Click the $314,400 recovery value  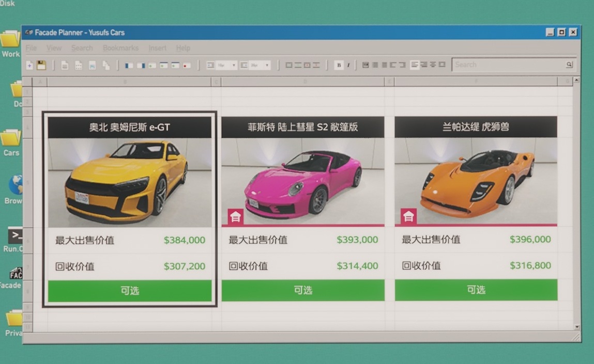coord(357,266)
